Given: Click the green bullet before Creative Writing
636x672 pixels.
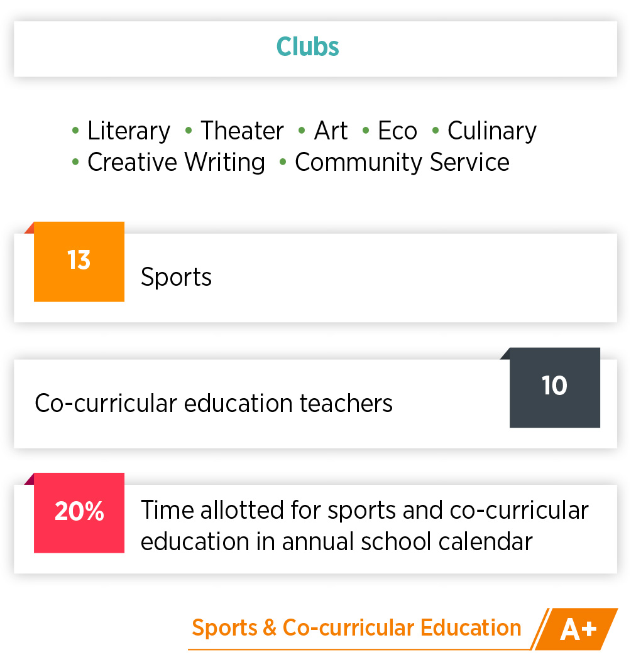Looking at the screenshot, I should 75,162.
